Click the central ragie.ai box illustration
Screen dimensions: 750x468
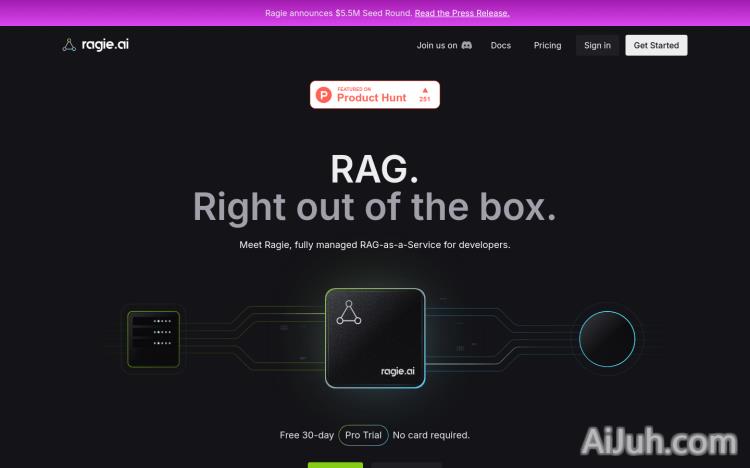375,338
